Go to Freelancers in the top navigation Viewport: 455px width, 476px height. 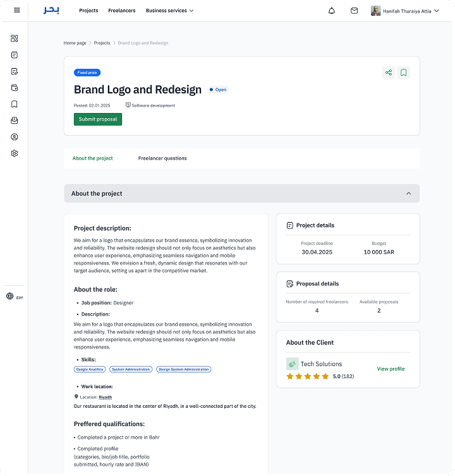click(x=122, y=11)
